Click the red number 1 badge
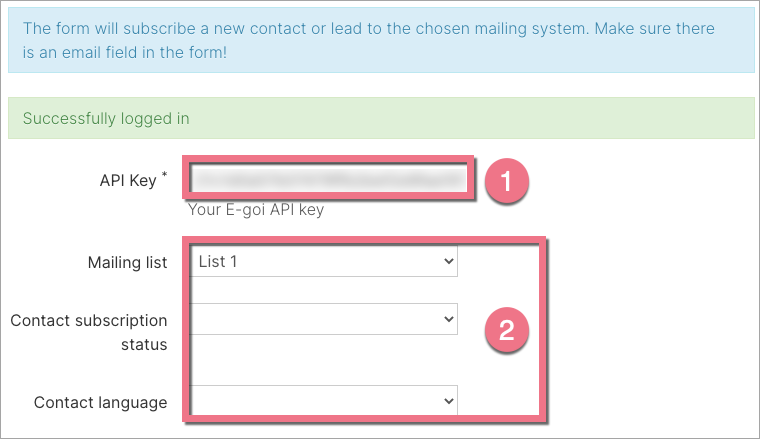Image resolution: width=760 pixels, height=439 pixels. [506, 181]
